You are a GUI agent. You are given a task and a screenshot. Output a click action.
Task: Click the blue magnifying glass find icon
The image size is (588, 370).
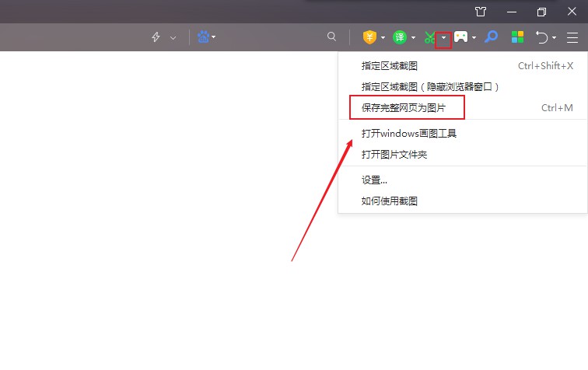[491, 37]
